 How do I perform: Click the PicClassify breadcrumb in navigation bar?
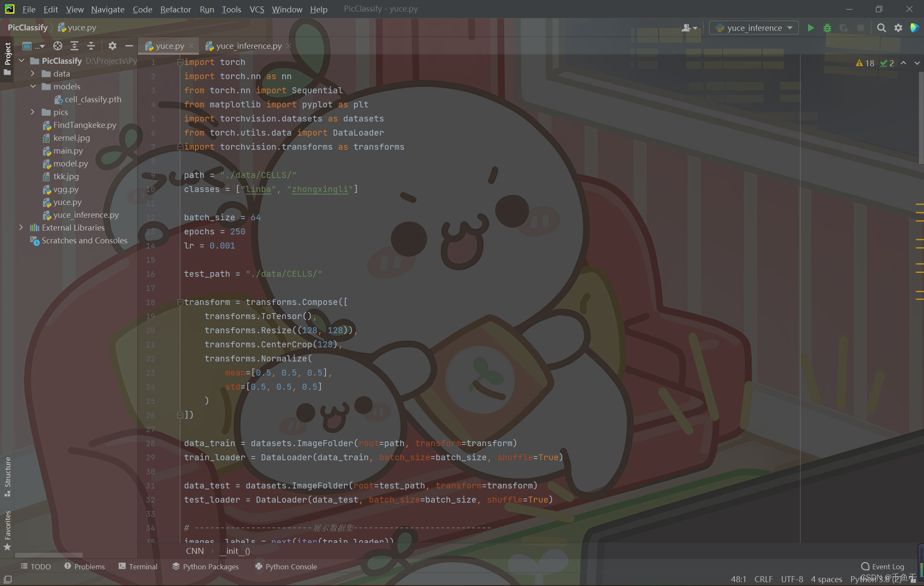[27, 28]
